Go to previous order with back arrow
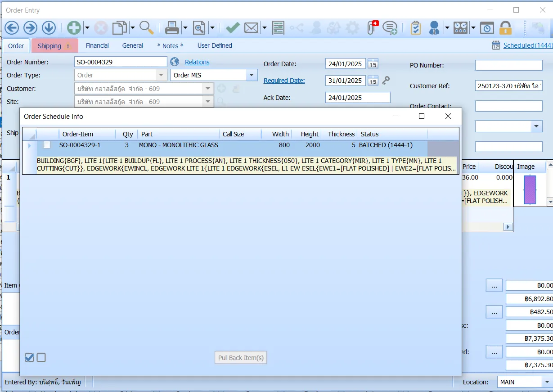The width and height of the screenshot is (553, 392). [12, 28]
